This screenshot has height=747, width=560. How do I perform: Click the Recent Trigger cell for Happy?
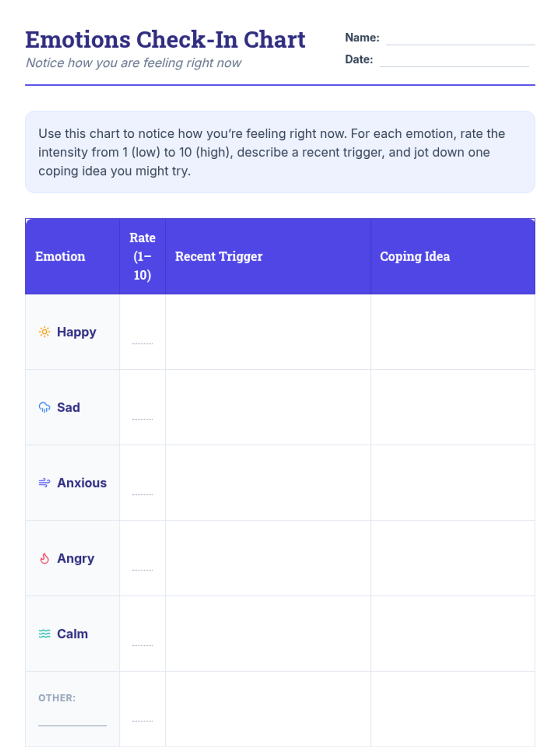point(268,332)
